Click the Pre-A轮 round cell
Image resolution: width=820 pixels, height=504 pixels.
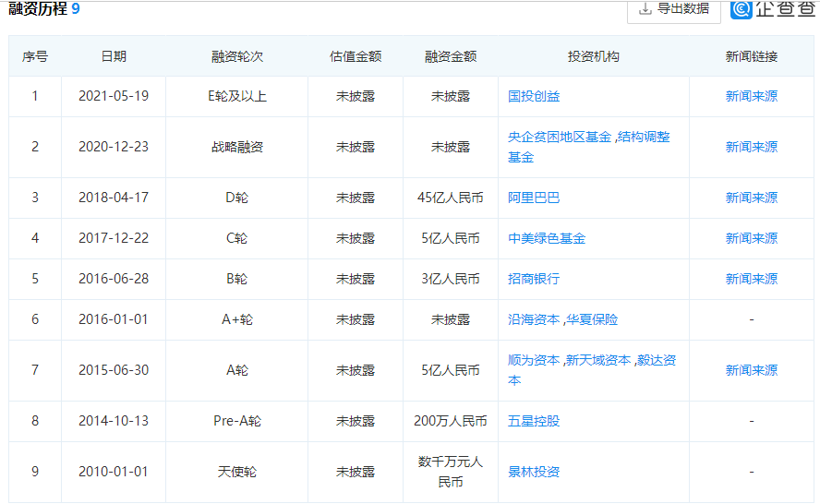tap(237, 421)
